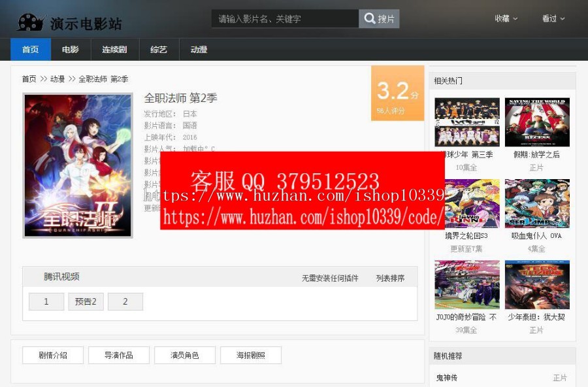Viewport: 588px width, 387px height.
Task: Click 少年泰坦:犹大契 title link
Action: pos(536,317)
